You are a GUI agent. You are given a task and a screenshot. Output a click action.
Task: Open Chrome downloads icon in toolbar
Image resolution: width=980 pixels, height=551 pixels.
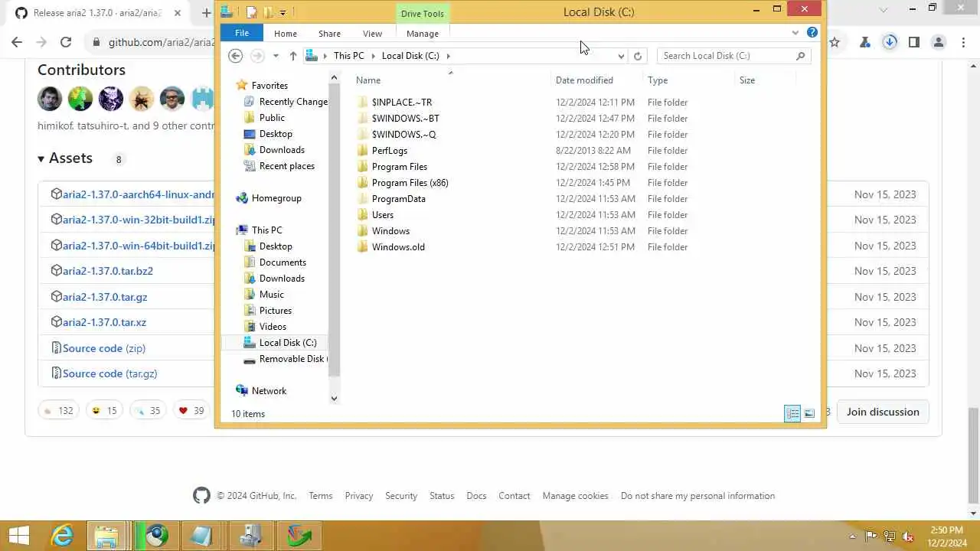[x=890, y=43]
